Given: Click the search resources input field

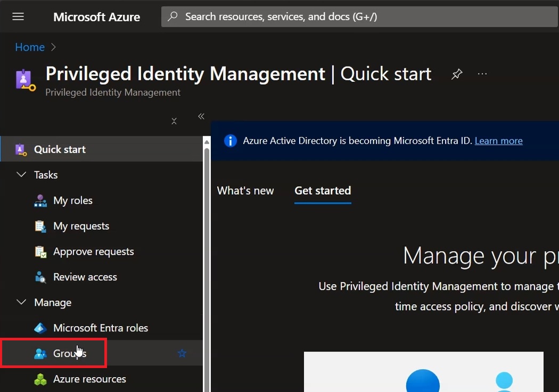Looking at the screenshot, I should [359, 16].
